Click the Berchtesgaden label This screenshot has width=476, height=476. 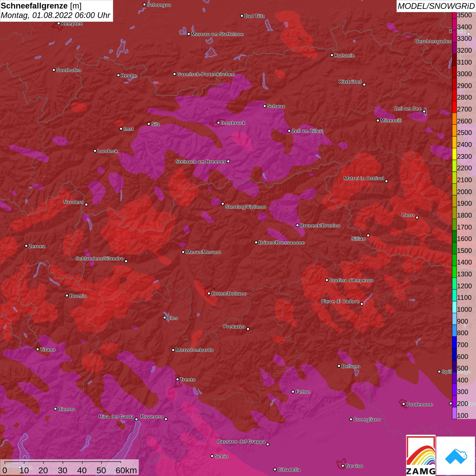434,41
